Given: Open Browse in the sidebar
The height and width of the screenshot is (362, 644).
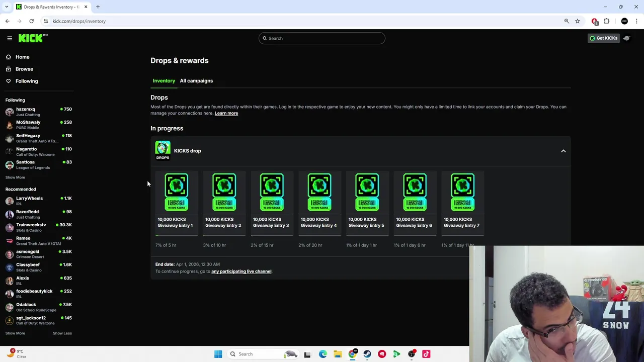Looking at the screenshot, I should (x=24, y=69).
